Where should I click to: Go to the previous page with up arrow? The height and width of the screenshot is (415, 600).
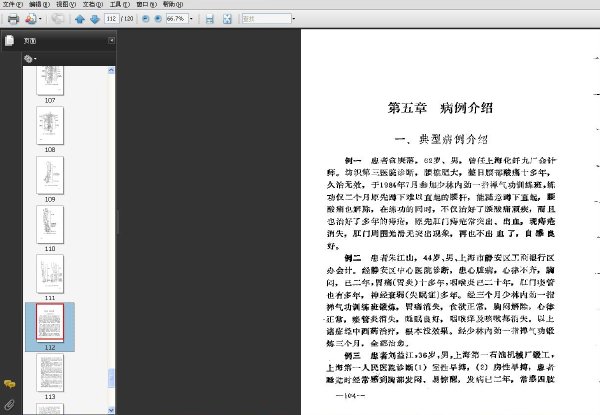tap(80, 19)
